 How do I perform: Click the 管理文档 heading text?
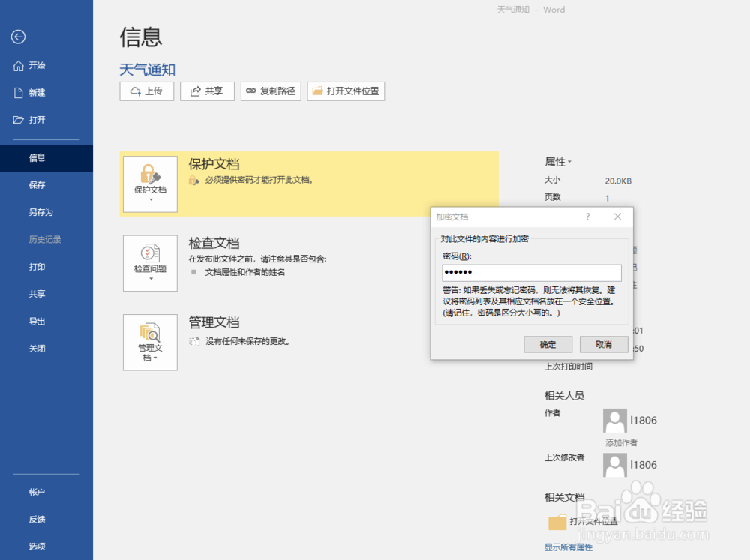[x=214, y=322]
